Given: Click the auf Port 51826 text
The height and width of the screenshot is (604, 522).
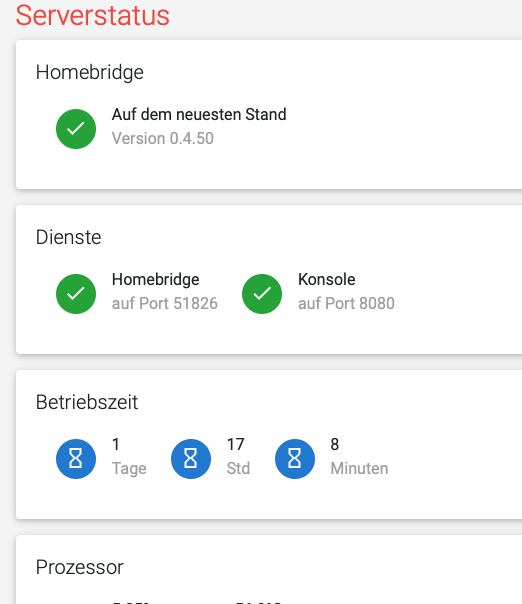Looking at the screenshot, I should [x=165, y=304].
